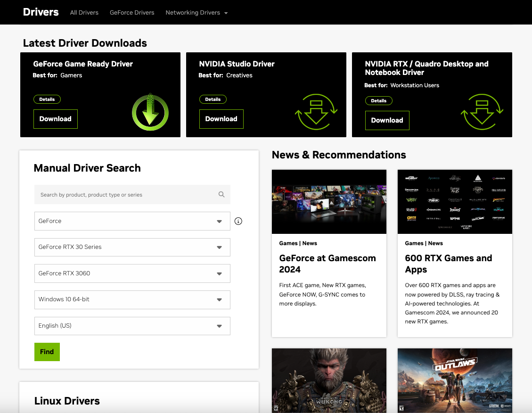Open the English (US) language dropdown
Viewport: 532px width, 413px height.
(x=132, y=326)
